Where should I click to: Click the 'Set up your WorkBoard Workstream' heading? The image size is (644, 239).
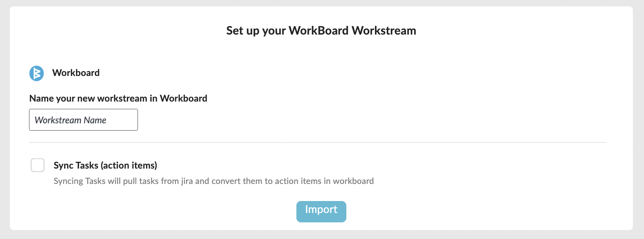[x=321, y=31]
